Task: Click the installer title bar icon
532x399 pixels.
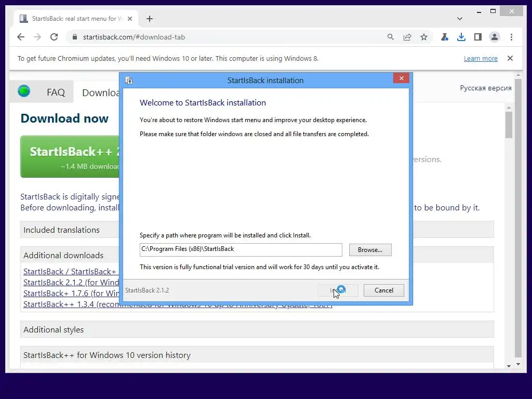Action: pyautogui.click(x=129, y=81)
